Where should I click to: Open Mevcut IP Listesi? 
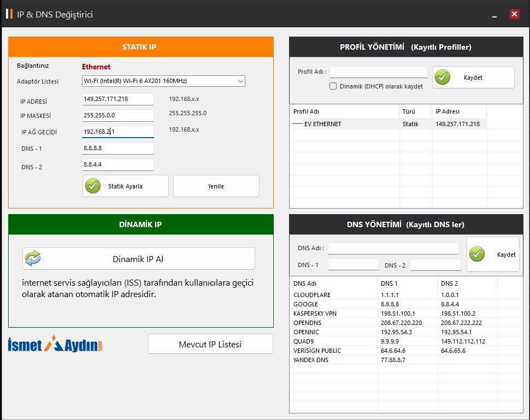210,344
